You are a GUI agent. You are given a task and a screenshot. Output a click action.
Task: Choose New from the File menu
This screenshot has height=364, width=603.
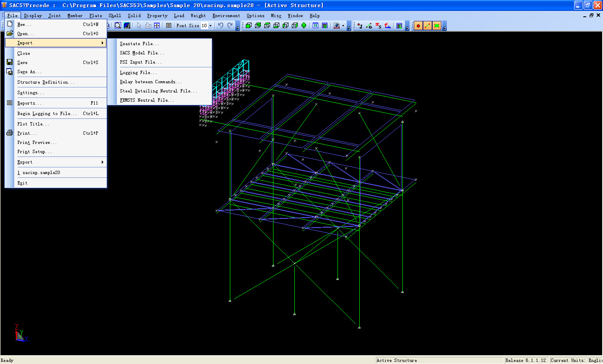[x=56, y=24]
